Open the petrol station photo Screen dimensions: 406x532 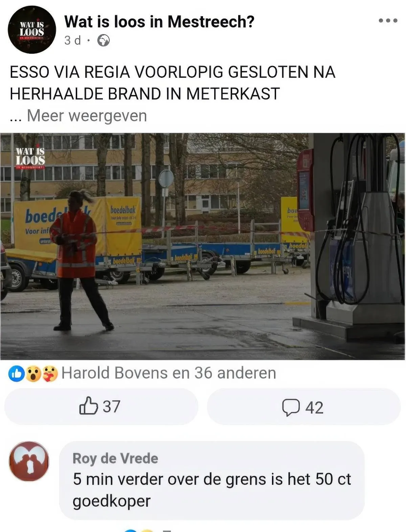203,246
